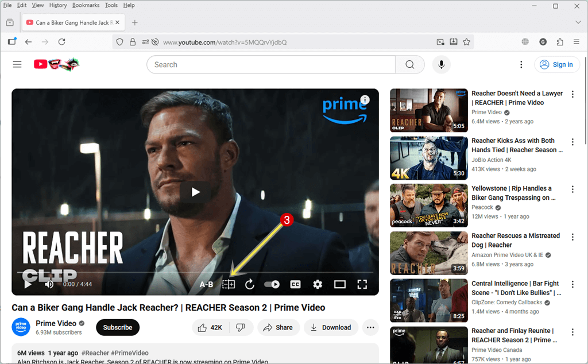Viewport: 588px width, 364px height.
Task: Open 'Reacher Doesn't Need a Lawyer' thumbnail
Action: click(x=428, y=110)
